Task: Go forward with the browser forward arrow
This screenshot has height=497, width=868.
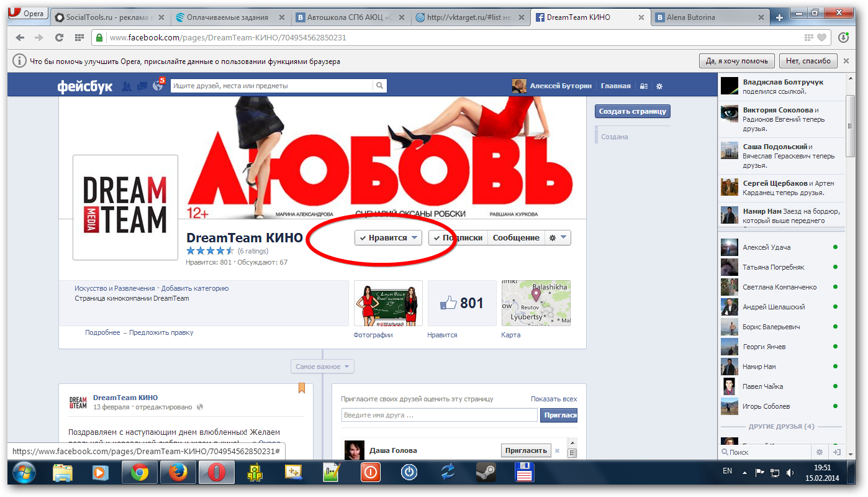Action: (39, 37)
